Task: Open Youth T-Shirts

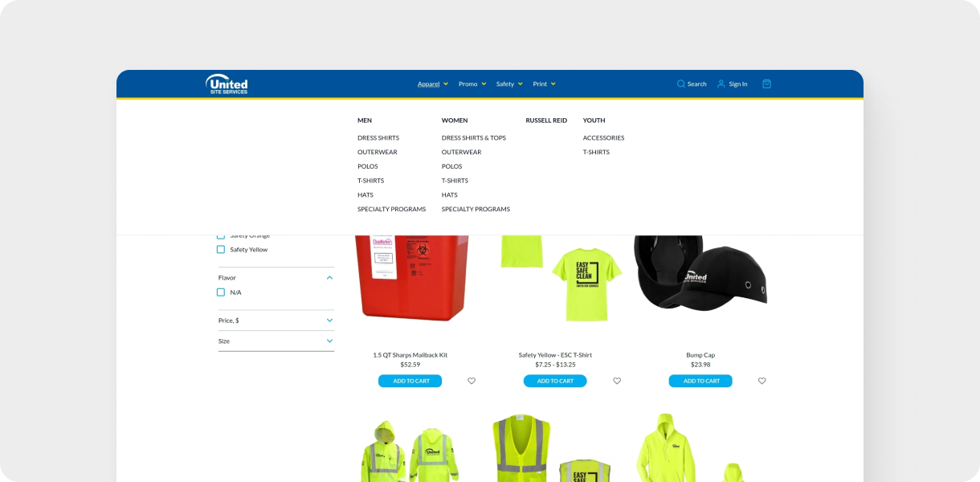Action: [x=596, y=153]
